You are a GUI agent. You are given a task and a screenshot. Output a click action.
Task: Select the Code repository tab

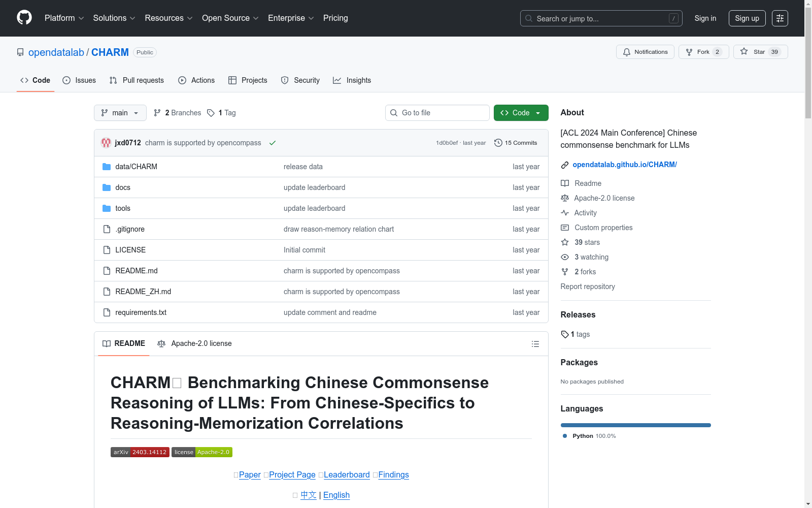[x=36, y=80]
